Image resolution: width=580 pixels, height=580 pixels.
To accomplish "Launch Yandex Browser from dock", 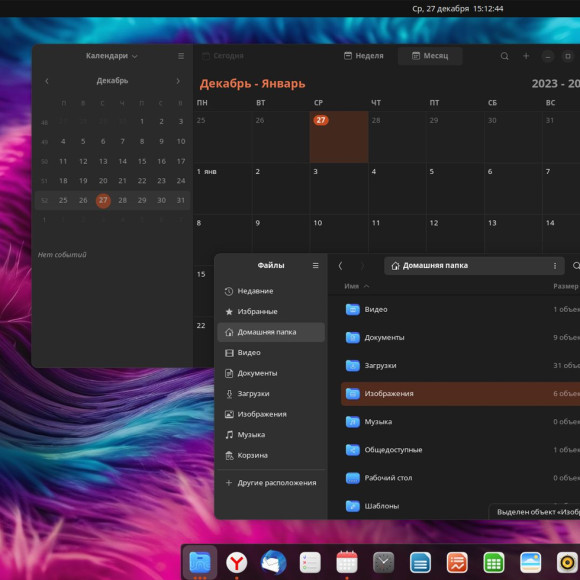I will pyautogui.click(x=236, y=562).
